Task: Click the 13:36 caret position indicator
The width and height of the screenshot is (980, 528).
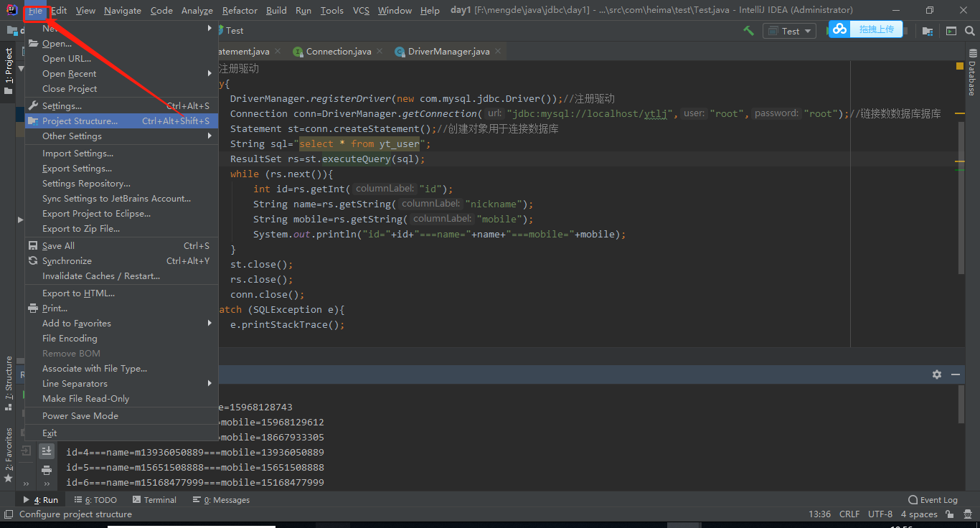Action: (819, 514)
